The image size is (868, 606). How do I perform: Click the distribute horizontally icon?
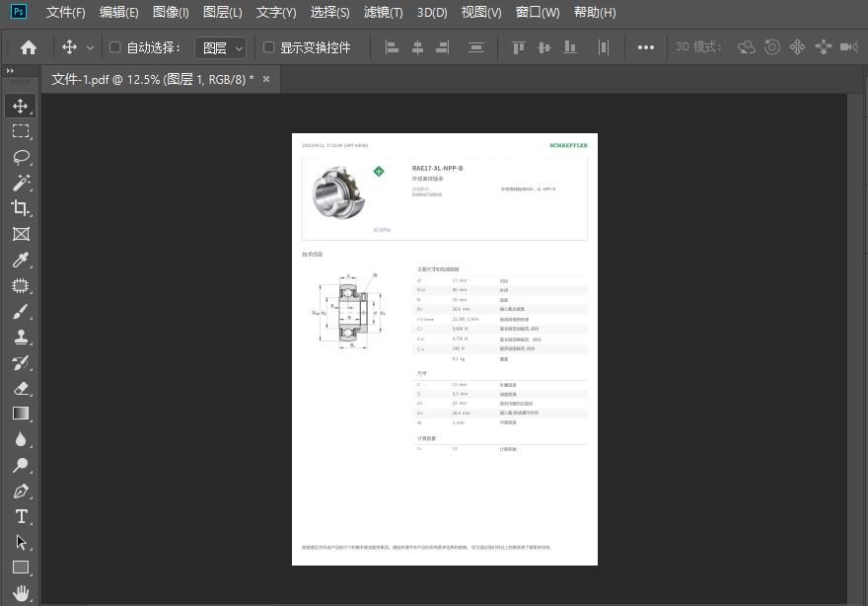(x=604, y=47)
